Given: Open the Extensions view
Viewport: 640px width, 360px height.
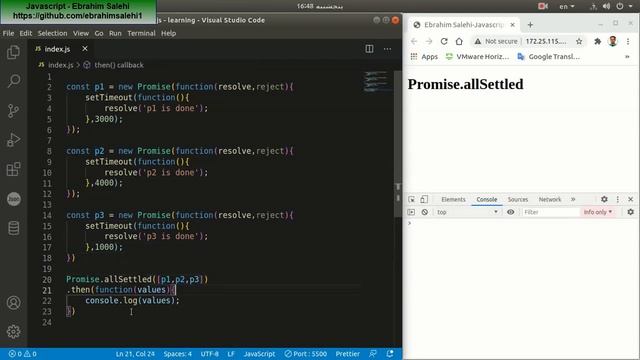Looking at the screenshot, I should click(13, 169).
